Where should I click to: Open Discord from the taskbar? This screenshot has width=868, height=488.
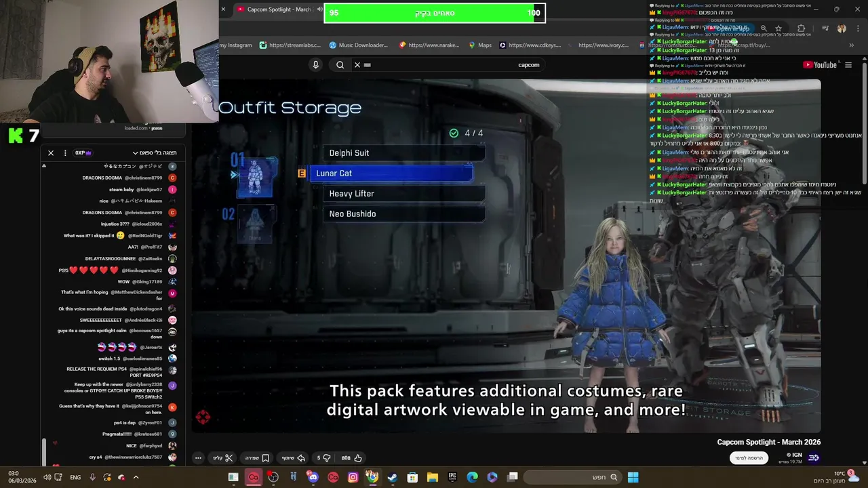tap(313, 477)
